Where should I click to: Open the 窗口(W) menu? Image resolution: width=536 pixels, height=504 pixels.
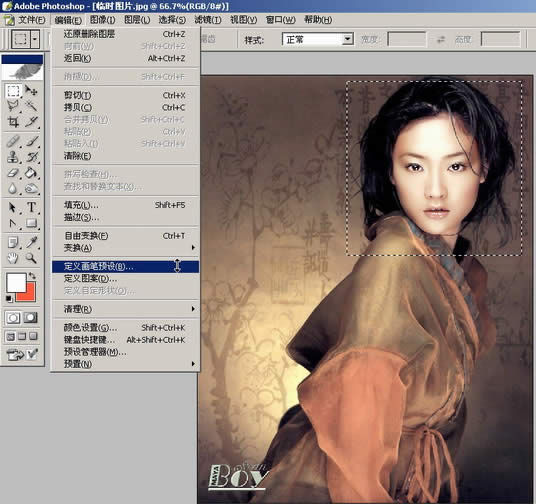click(280, 20)
